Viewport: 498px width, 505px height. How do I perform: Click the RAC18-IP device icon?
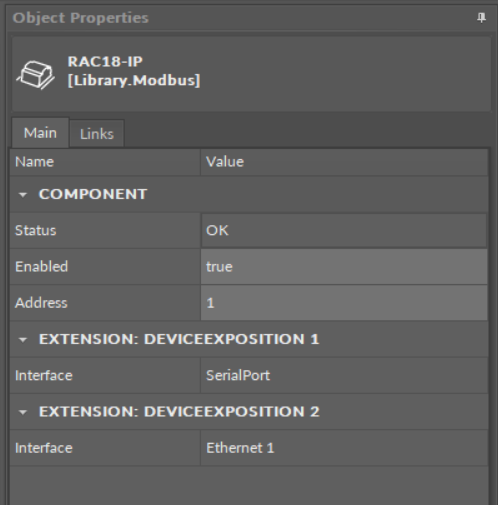(36, 75)
